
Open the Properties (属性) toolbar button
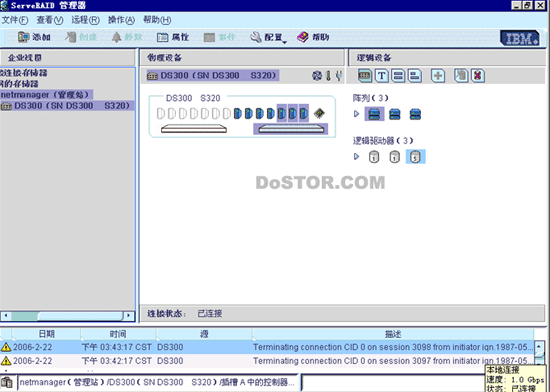click(173, 37)
